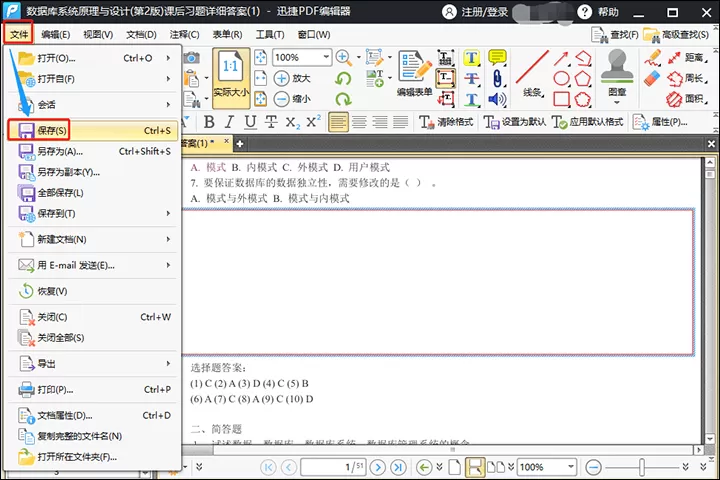Select the sound annotation speaker tool
720x480 pixels.
click(x=497, y=99)
